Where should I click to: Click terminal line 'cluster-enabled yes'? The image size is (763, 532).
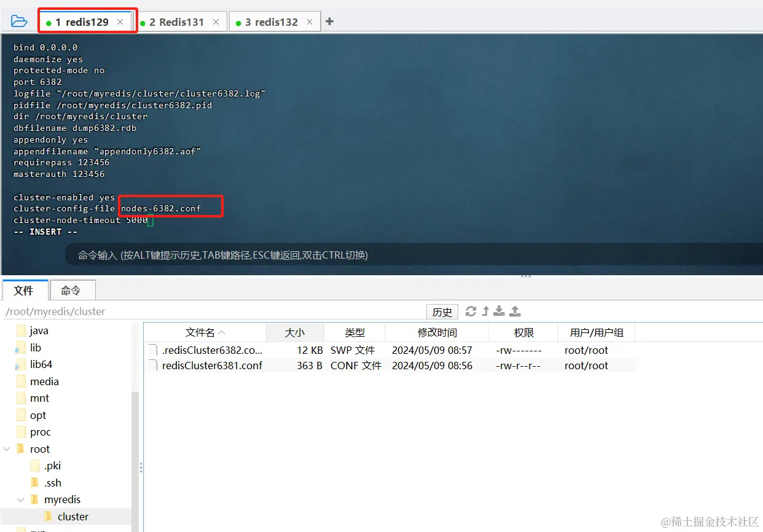[x=64, y=197]
